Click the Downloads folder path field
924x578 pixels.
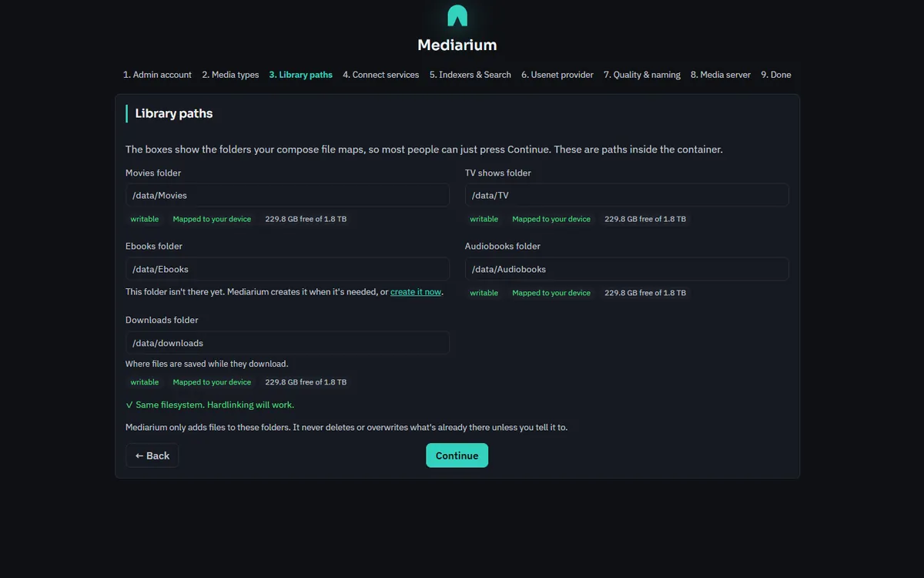[287, 343]
